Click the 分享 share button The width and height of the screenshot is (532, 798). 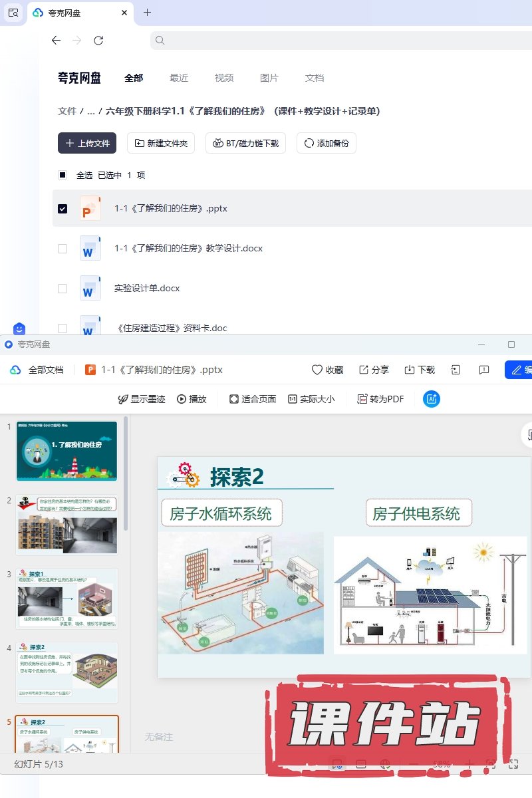(x=374, y=370)
